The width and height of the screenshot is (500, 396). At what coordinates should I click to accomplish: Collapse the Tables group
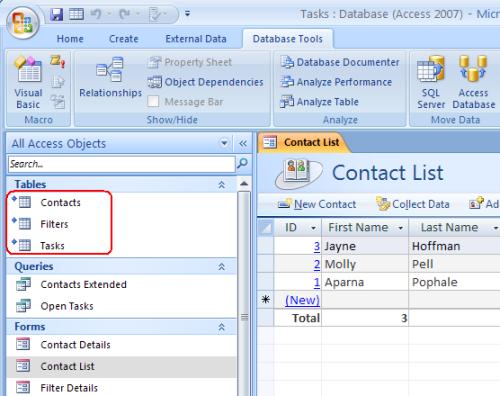(x=221, y=184)
